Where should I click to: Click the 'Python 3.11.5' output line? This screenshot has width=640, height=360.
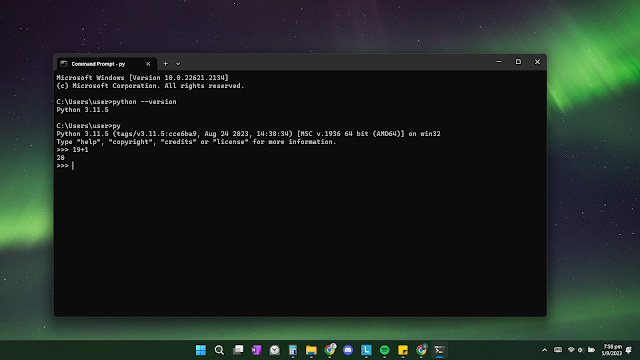pyautogui.click(x=82, y=110)
